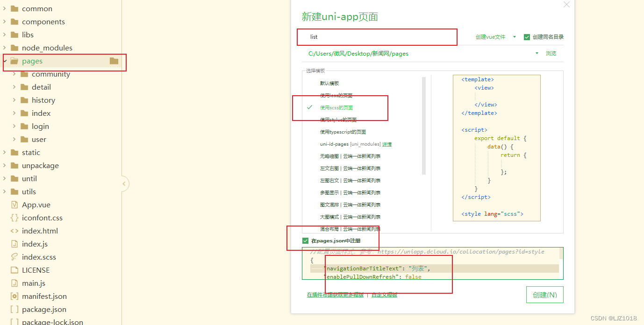Viewport: 644px width, 325px height.
Task: Click the main.js file icon
Action: 14,283
